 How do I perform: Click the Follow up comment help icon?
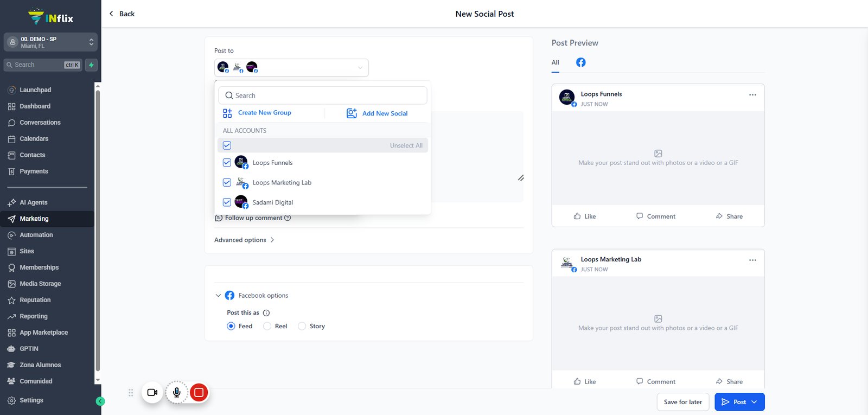coord(288,218)
